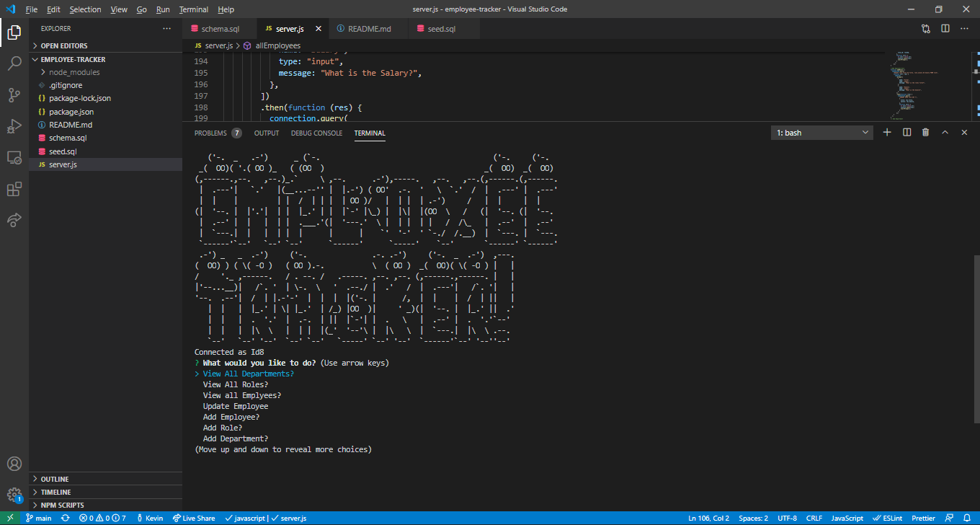Close the server.js editor tab

tap(318, 29)
